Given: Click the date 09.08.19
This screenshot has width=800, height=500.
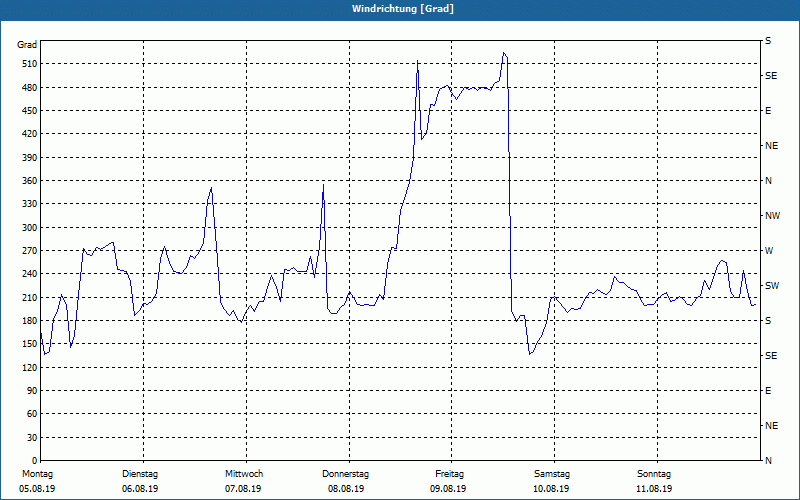Looking at the screenshot, I should [x=448, y=489].
